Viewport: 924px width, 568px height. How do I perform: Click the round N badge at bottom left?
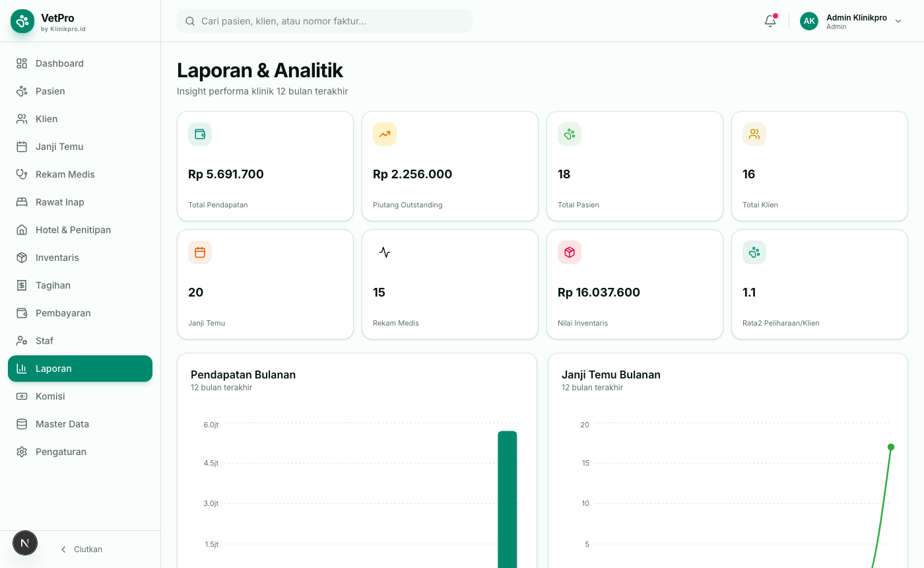click(x=25, y=543)
